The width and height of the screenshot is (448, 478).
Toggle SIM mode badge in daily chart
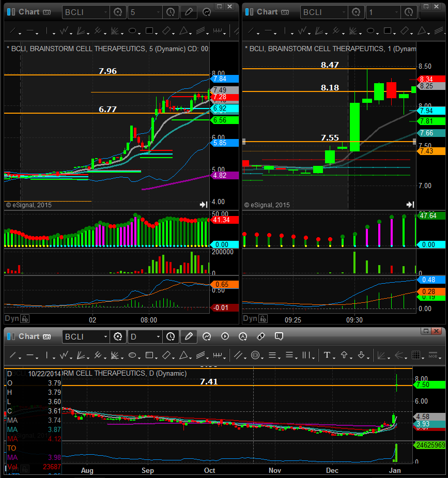pos(47,336)
